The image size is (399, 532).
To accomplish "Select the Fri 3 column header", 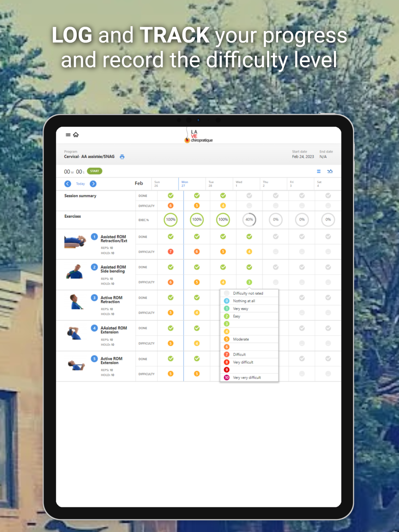I will pos(301,184).
